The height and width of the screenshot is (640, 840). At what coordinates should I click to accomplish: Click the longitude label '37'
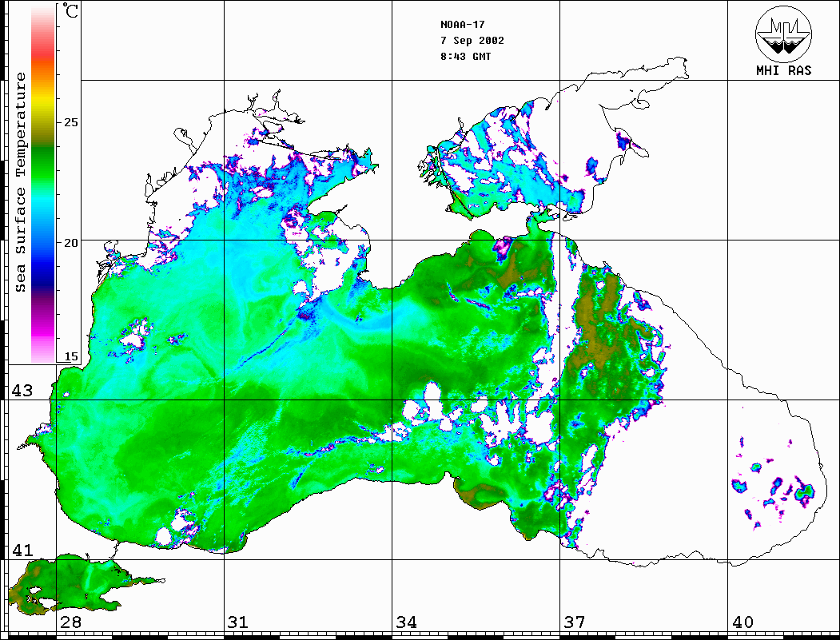[575, 622]
